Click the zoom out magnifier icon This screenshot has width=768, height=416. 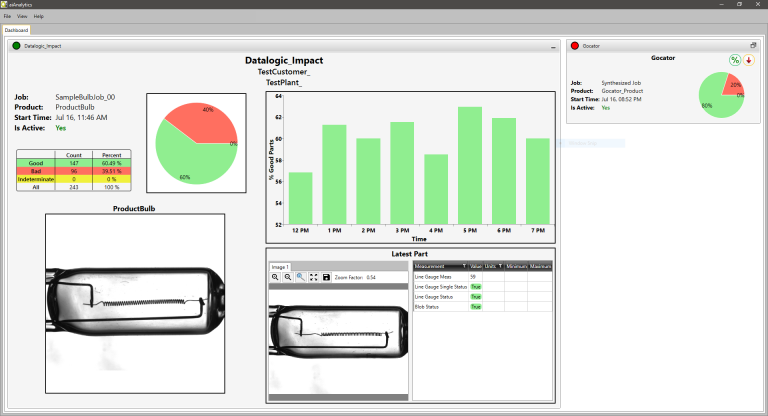click(x=288, y=277)
